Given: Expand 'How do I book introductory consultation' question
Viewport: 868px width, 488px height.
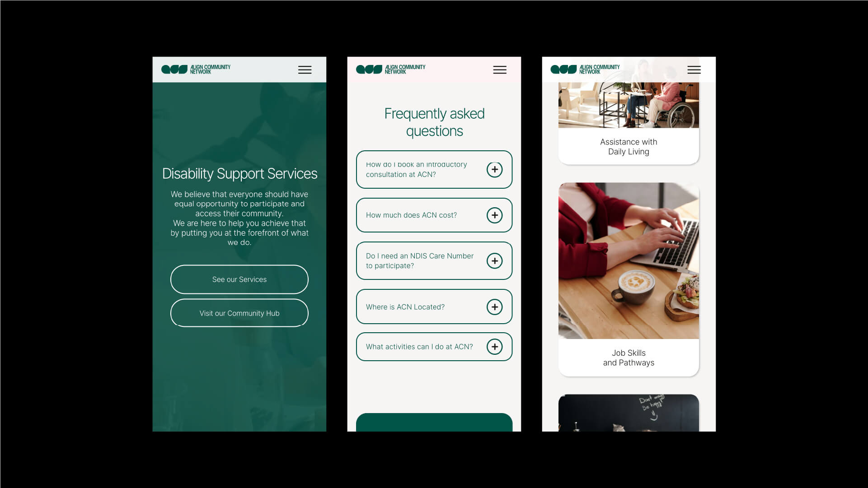Looking at the screenshot, I should tap(495, 169).
